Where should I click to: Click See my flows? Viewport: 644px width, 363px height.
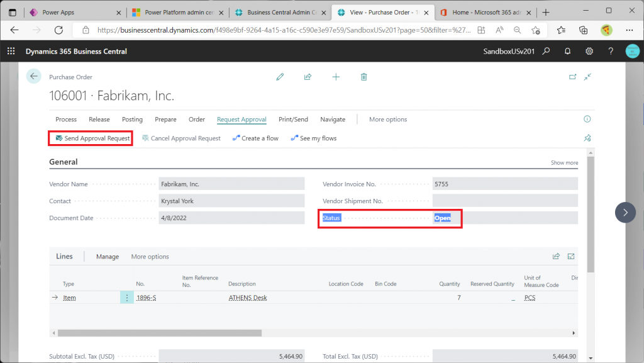(314, 138)
